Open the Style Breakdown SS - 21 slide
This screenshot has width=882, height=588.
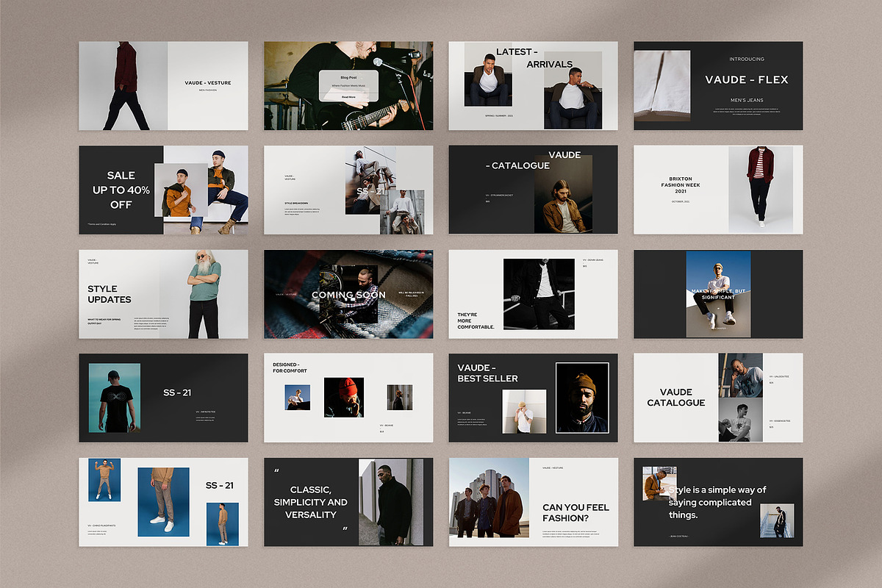[348, 190]
